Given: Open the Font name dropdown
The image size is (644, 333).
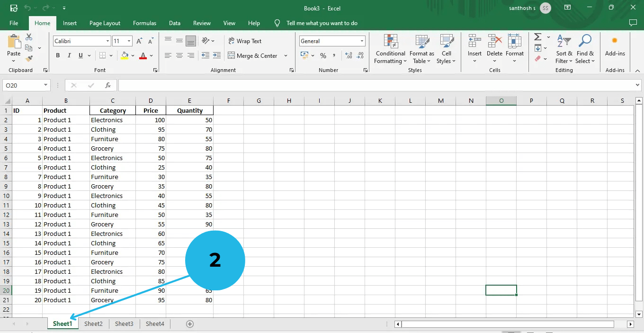Looking at the screenshot, I should [107, 41].
